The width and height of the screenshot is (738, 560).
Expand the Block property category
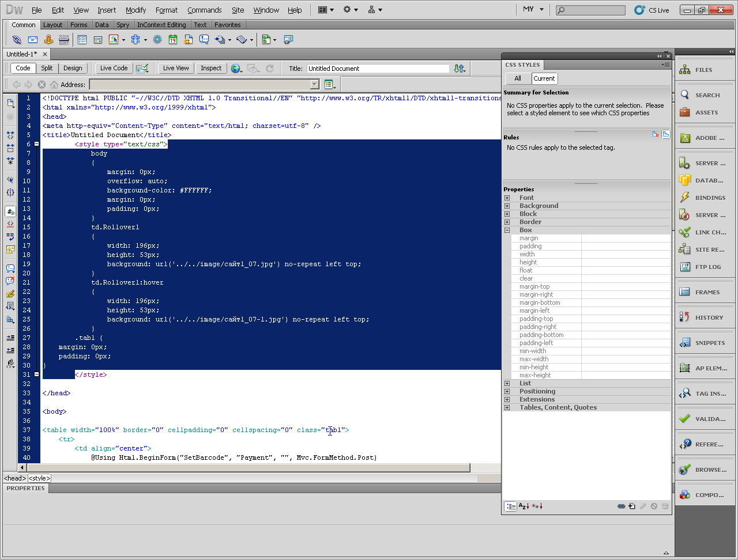point(507,214)
